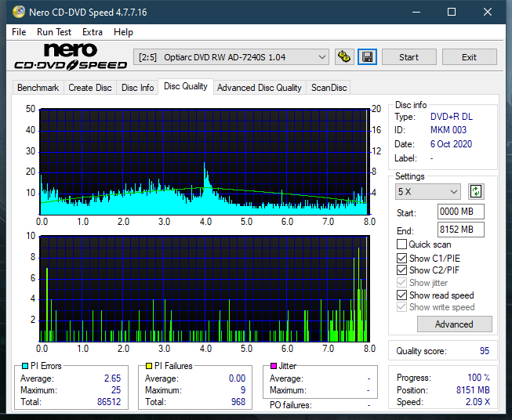Open the Run Test menu
Image resolution: width=512 pixels, height=420 pixels.
point(54,32)
